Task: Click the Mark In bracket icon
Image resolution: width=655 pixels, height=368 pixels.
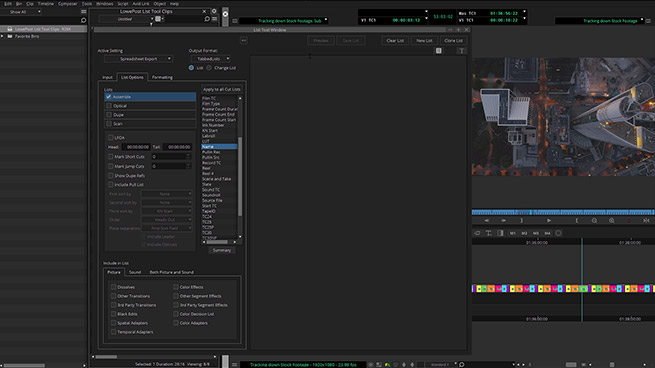Action: tap(577, 220)
